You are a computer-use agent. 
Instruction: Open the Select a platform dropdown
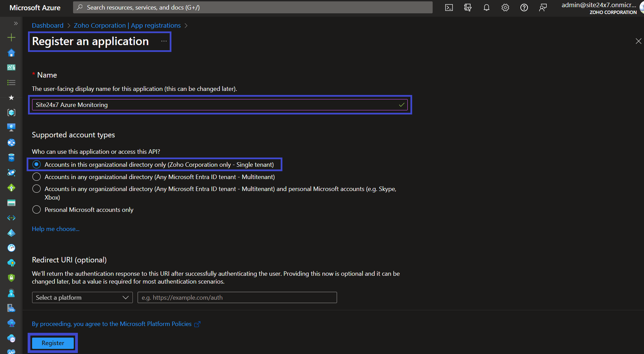click(x=82, y=297)
